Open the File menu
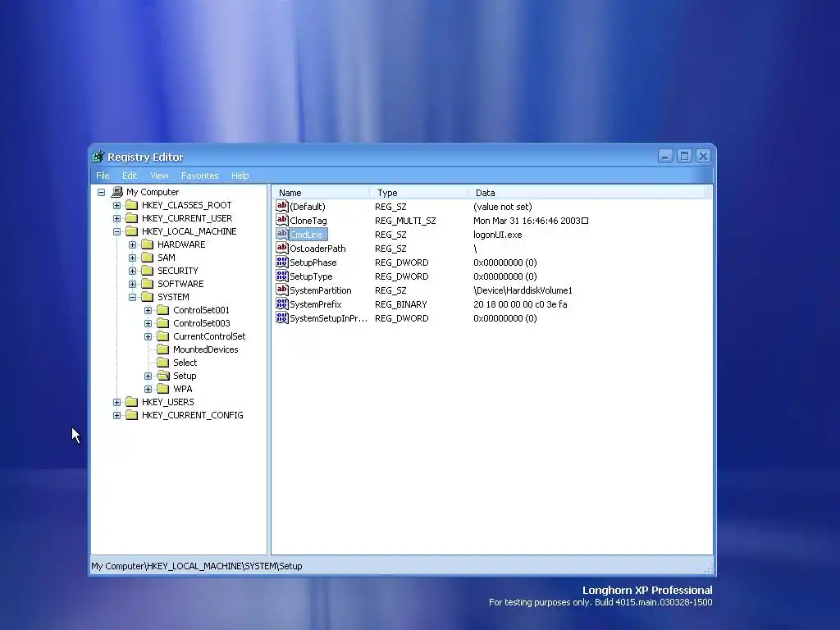840x630 pixels. click(x=103, y=176)
